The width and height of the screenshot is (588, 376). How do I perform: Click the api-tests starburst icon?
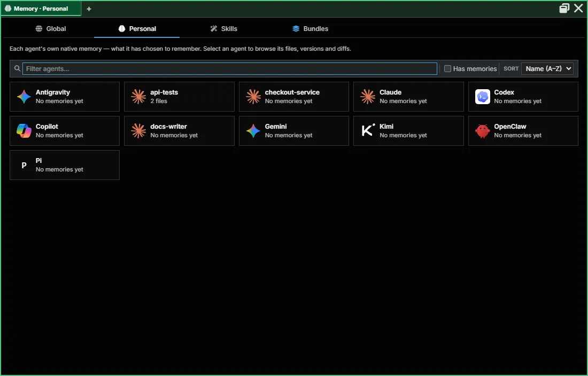(138, 97)
